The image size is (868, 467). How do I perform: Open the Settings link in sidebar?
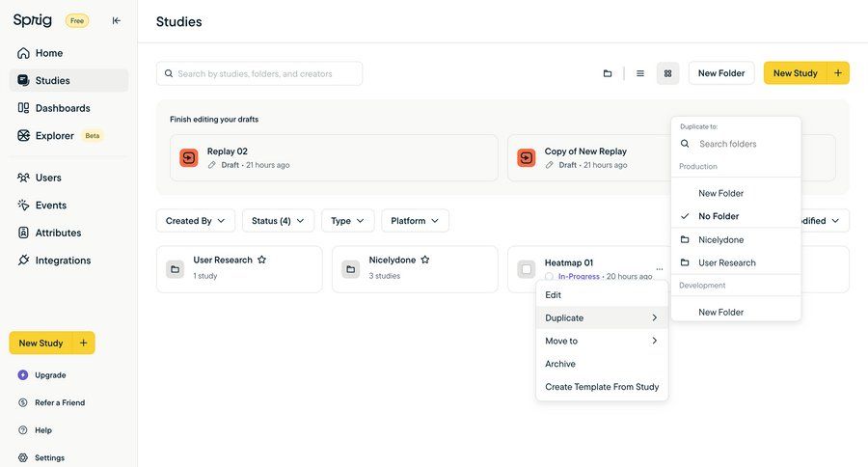point(49,457)
